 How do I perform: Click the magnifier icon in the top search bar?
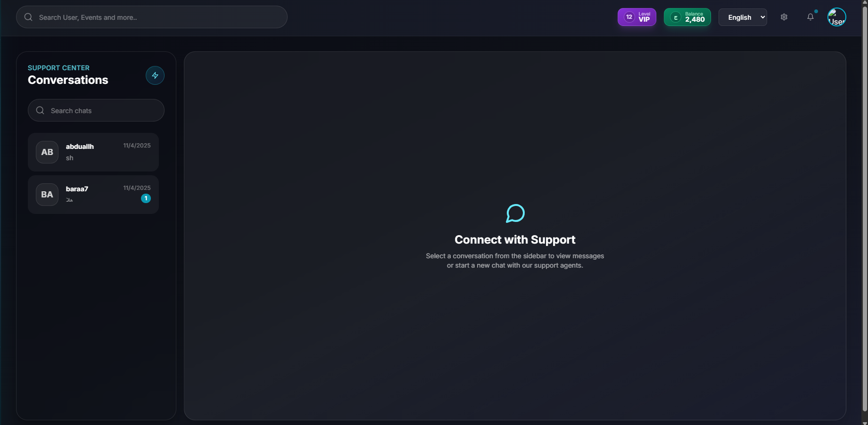[x=28, y=17]
